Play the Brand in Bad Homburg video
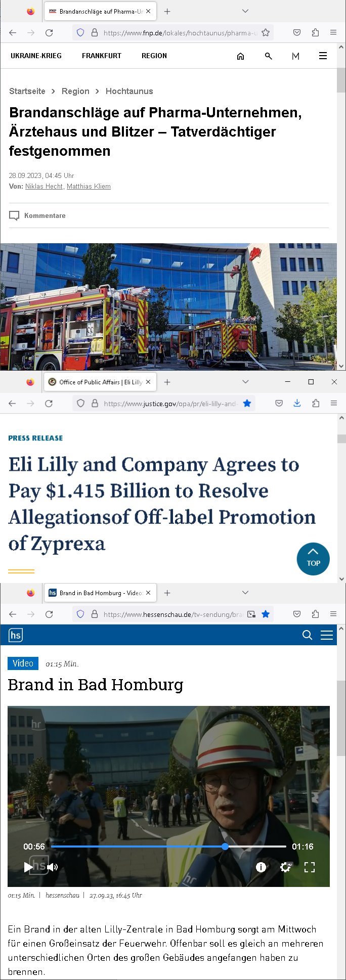346x980 pixels. point(28,867)
